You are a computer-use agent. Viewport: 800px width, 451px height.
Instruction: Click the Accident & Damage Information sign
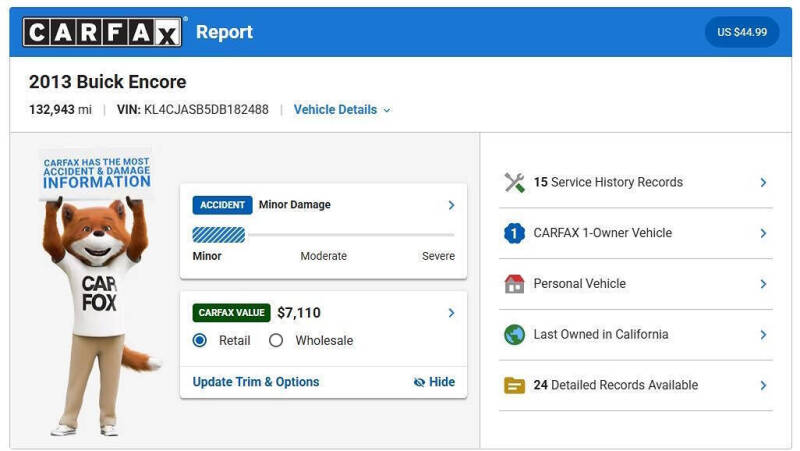coord(96,173)
